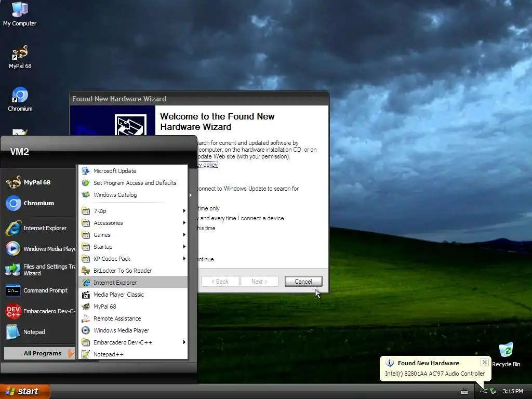Expand Embarcadero Dev-C++ program folder

pos(134,342)
